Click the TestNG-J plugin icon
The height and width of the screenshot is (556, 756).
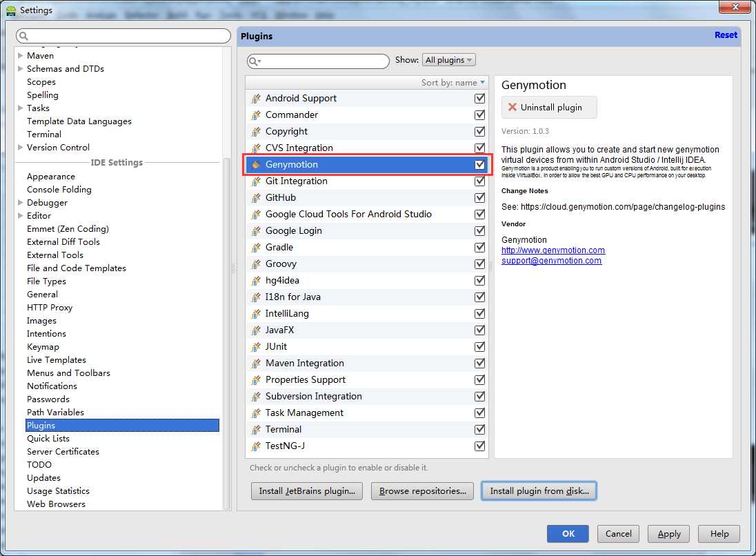click(256, 446)
